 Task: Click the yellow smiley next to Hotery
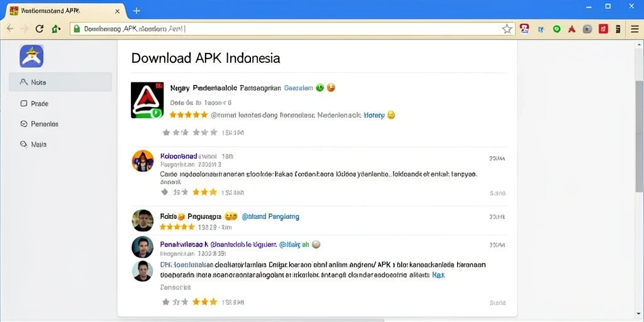391,116
